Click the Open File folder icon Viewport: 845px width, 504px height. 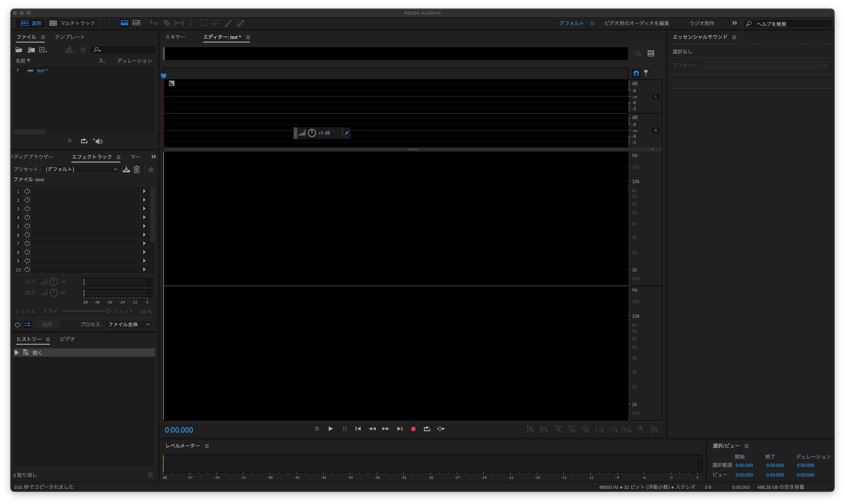pyautogui.click(x=19, y=50)
